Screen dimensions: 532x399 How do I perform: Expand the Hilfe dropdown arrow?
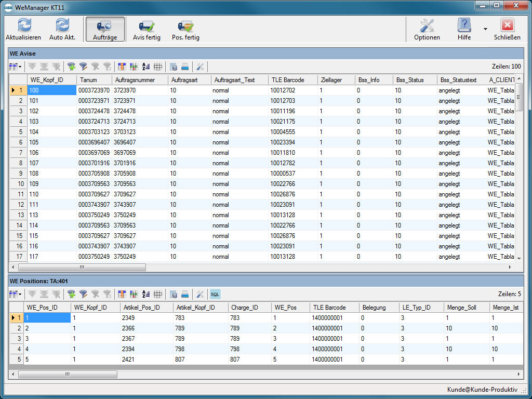(485, 29)
